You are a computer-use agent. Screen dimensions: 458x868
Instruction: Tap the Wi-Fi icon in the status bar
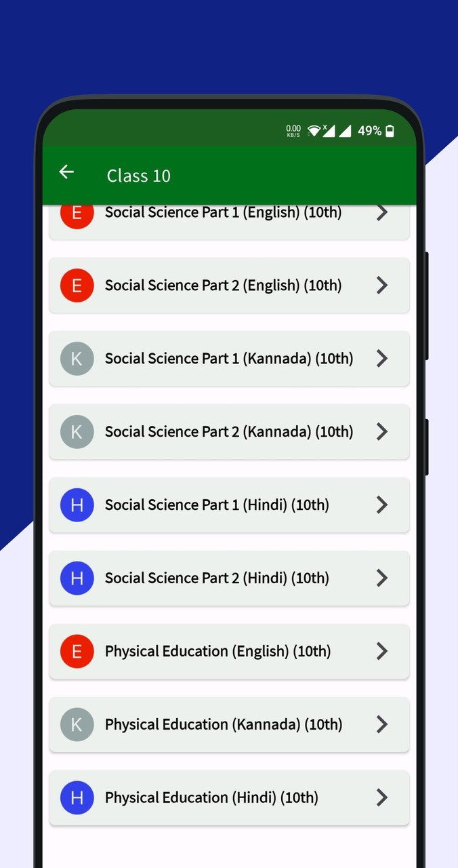314,130
